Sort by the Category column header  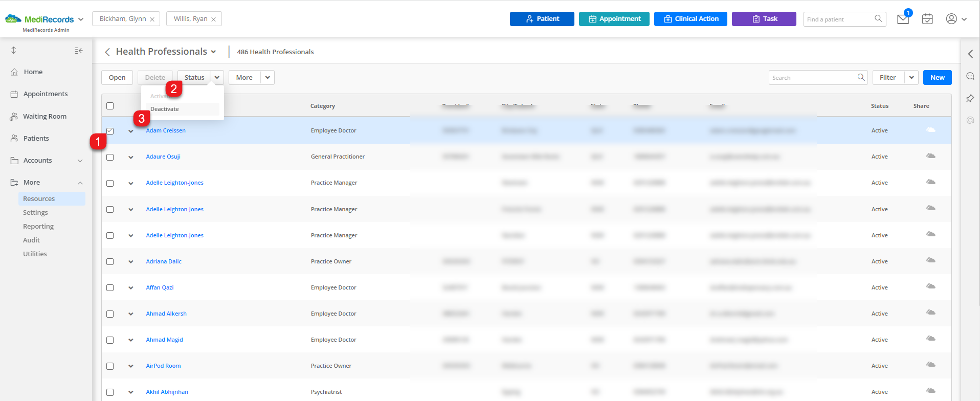(323, 106)
